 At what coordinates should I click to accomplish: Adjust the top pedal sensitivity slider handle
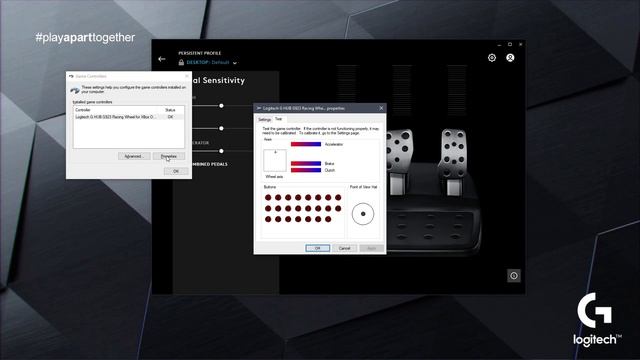tap(221, 106)
